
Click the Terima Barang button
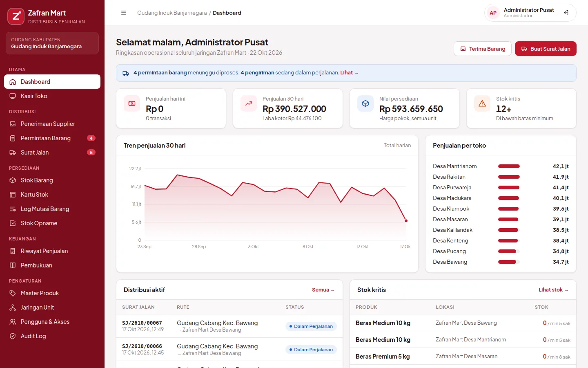483,49
